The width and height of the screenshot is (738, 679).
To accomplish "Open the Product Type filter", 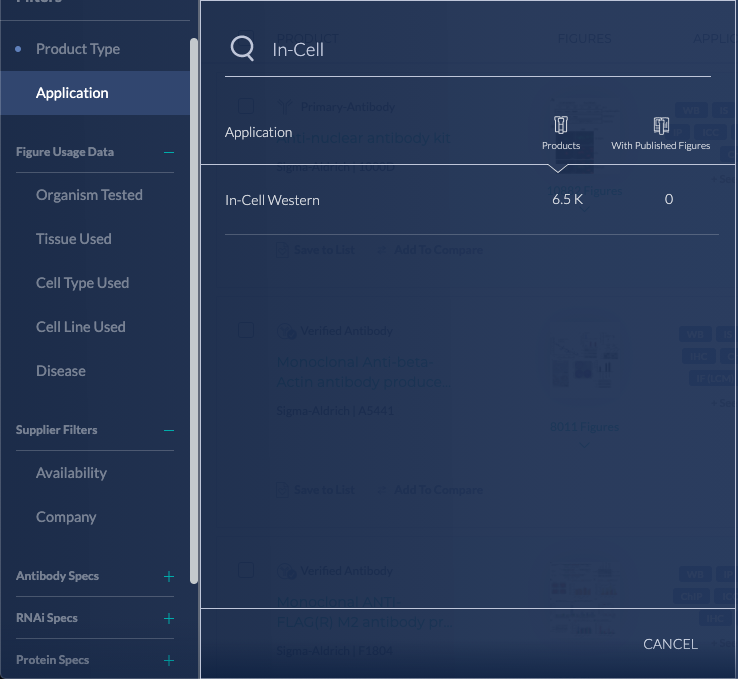I will (78, 49).
